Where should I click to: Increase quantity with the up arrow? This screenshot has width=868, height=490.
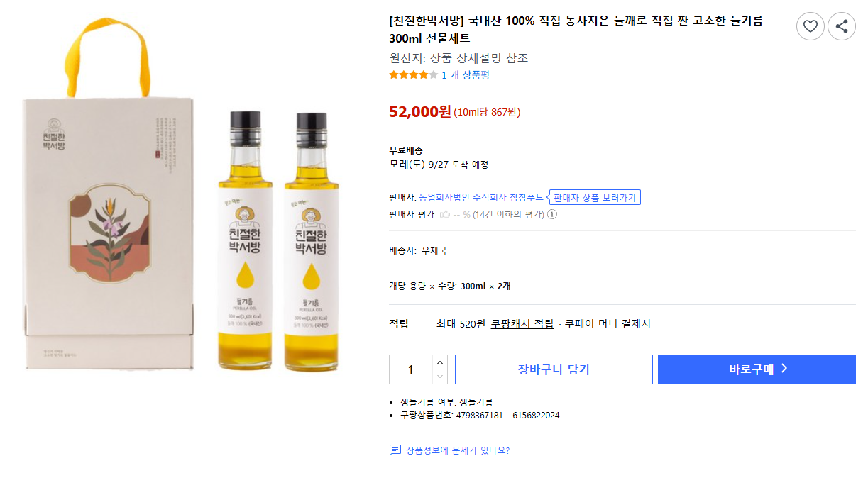pos(439,362)
